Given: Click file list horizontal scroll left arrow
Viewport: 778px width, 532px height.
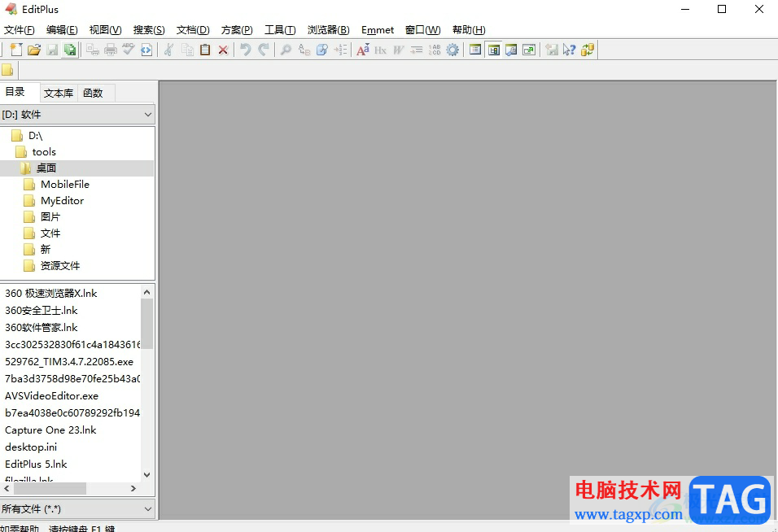Looking at the screenshot, I should click(x=7, y=488).
